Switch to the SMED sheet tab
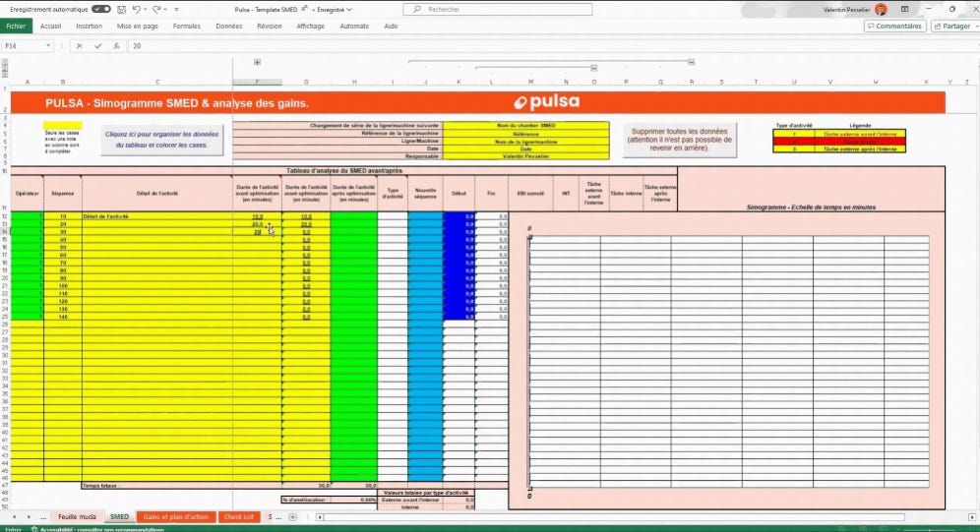980x532 pixels. point(119,517)
